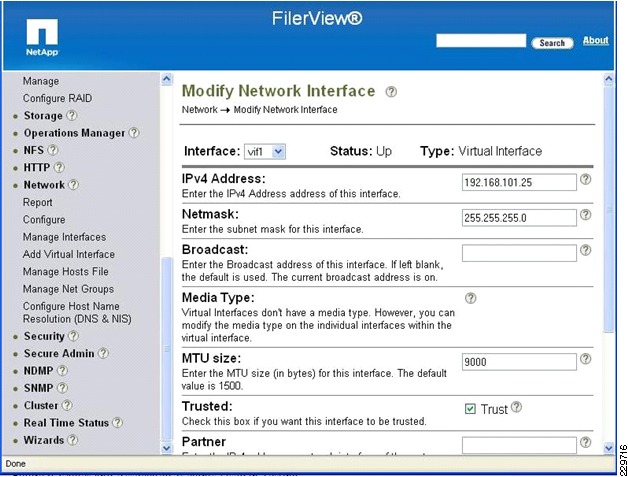
Task: Open help icon beside NFS
Action: 53,150
